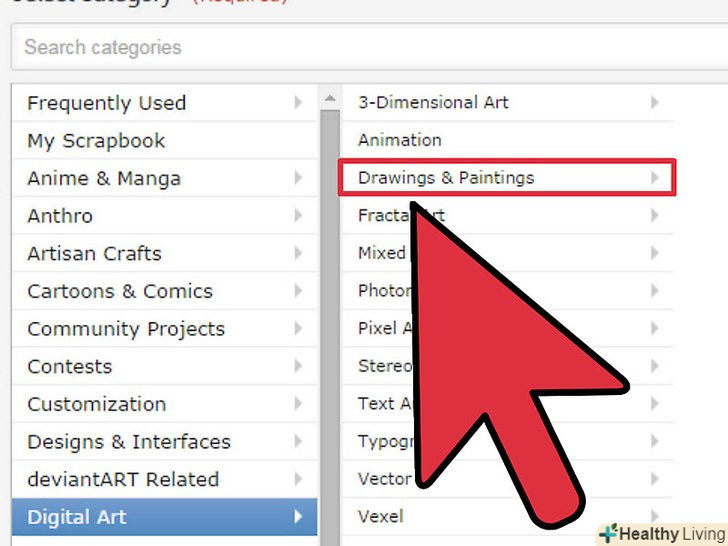Select deviantART Related category
Viewport: 728px width, 546px height.
click(x=164, y=479)
